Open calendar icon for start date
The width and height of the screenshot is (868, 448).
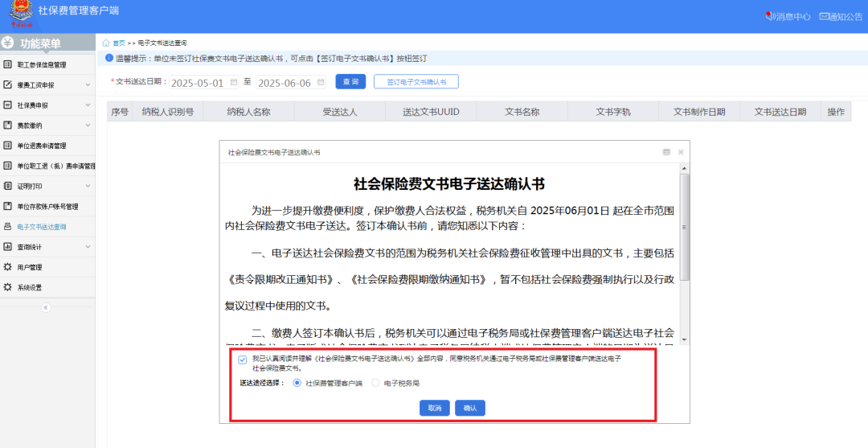pos(234,82)
